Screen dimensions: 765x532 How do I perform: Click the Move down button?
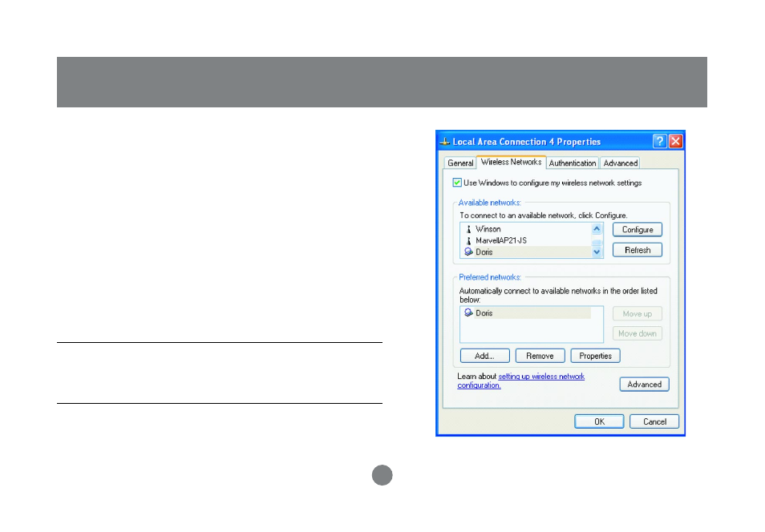pos(637,333)
